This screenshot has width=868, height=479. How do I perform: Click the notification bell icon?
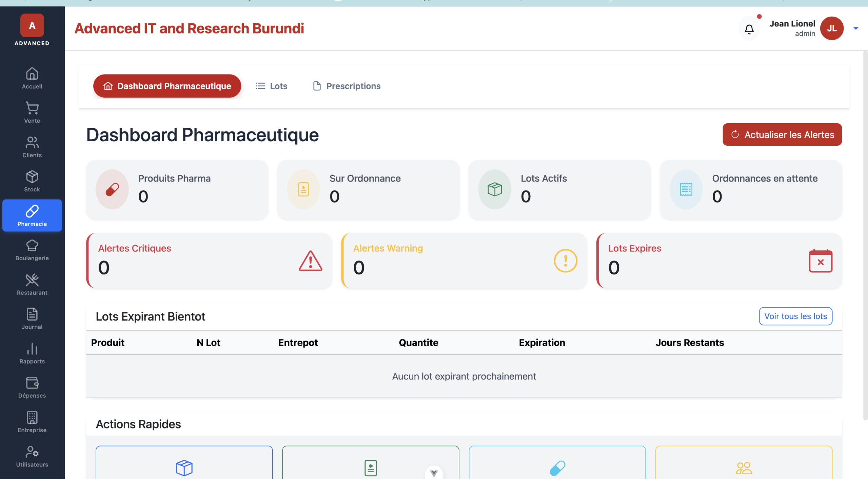click(749, 29)
